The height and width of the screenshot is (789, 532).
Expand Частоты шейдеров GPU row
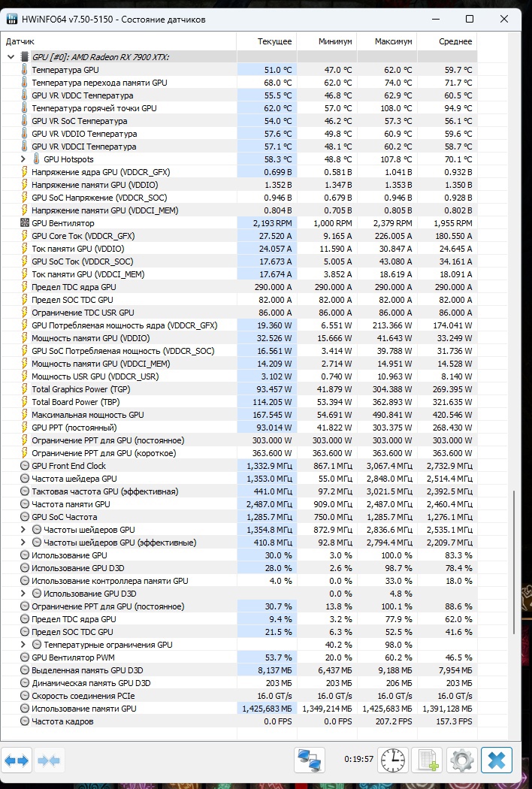[x=23, y=529]
